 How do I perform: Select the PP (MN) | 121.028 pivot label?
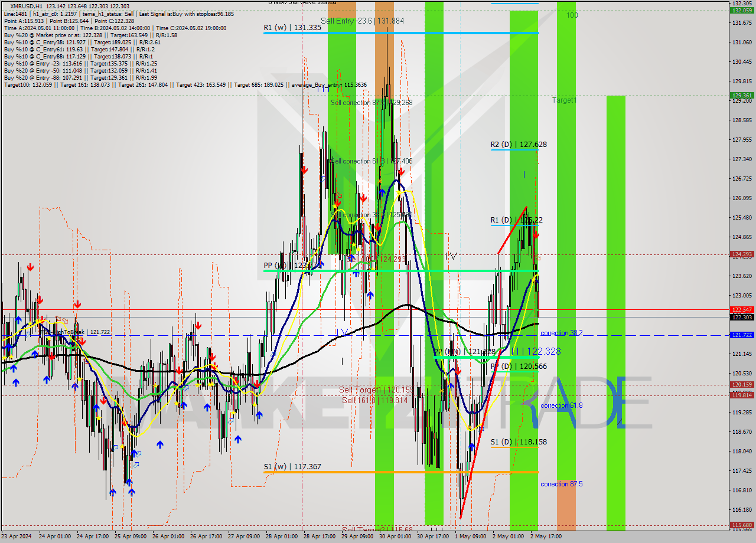pos(464,352)
